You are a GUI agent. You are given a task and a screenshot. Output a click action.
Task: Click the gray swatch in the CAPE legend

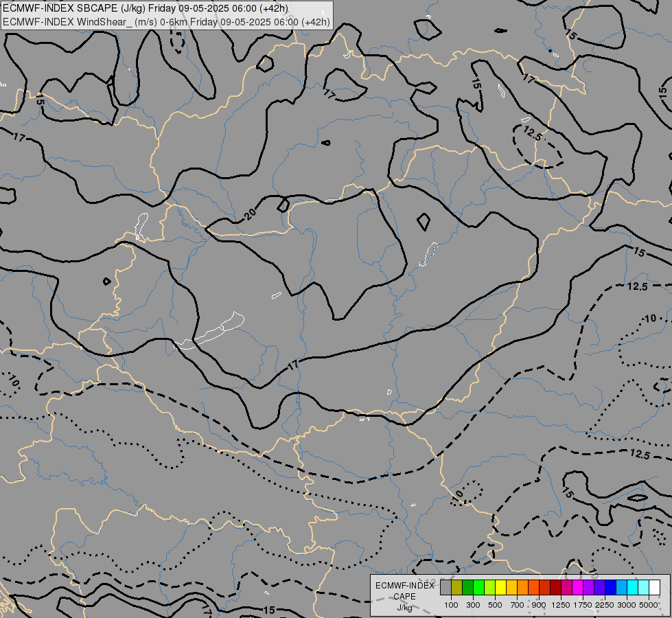445,587
